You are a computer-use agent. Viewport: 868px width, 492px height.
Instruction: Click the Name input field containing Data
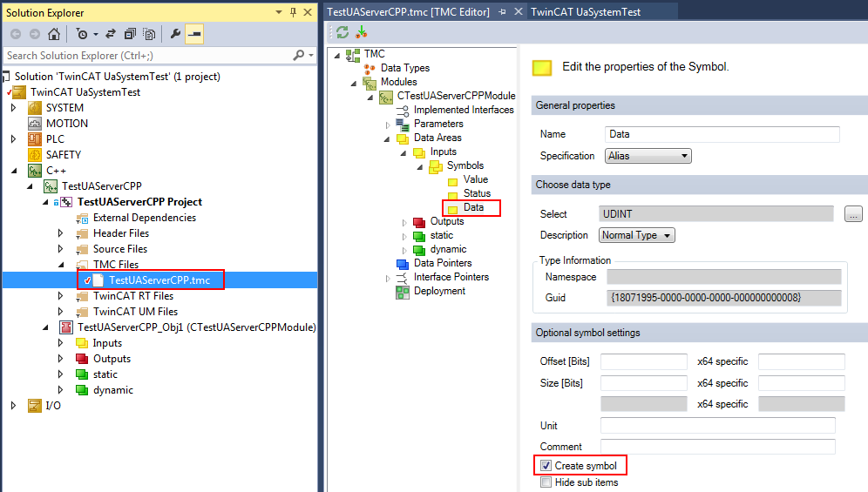(x=722, y=134)
